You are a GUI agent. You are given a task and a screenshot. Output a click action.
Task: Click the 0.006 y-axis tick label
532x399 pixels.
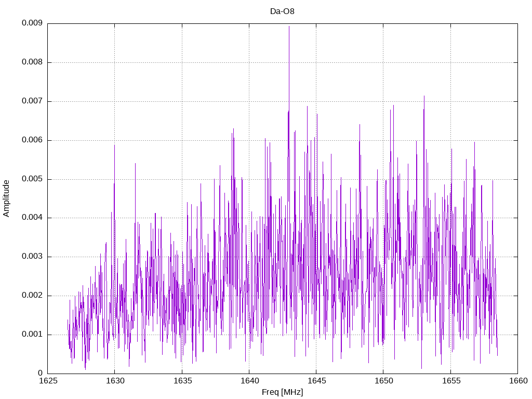[x=32, y=140]
